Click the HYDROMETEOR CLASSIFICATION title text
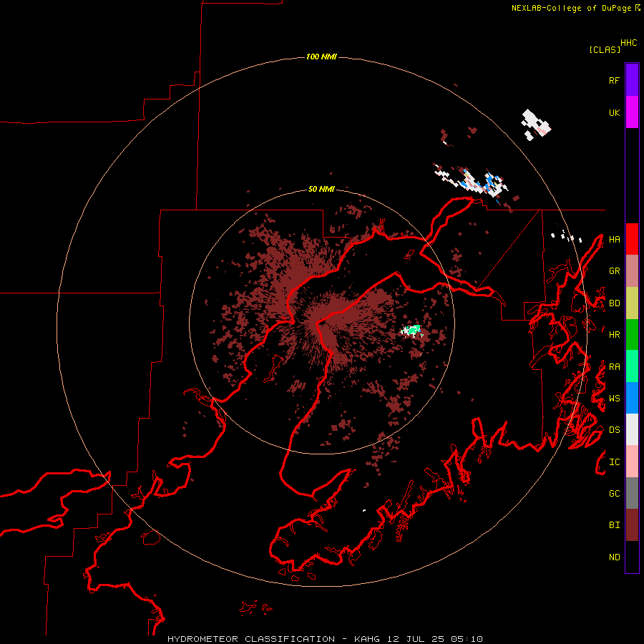This screenshot has height=644, width=644. [251, 639]
